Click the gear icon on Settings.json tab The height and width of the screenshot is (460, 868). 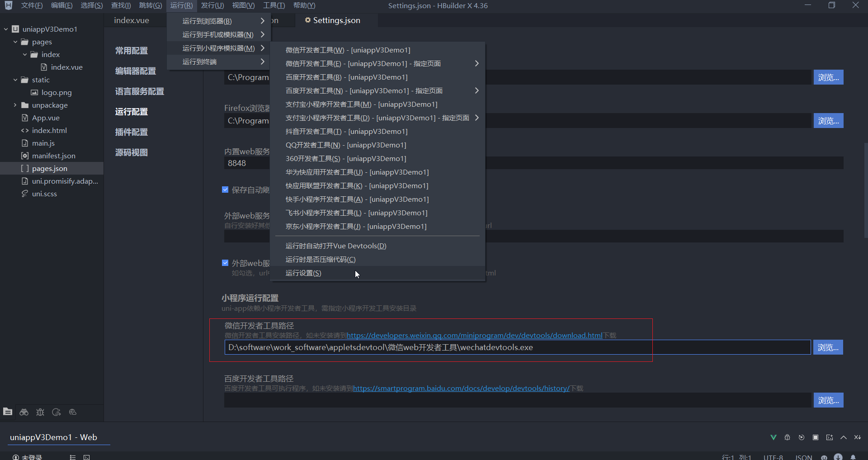pos(308,20)
